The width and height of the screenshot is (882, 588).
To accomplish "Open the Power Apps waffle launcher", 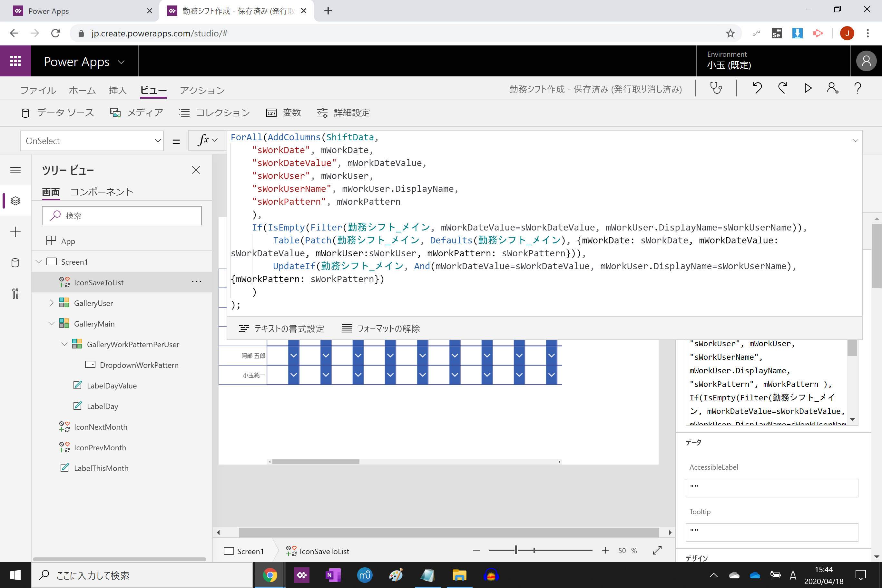I will [x=15, y=61].
